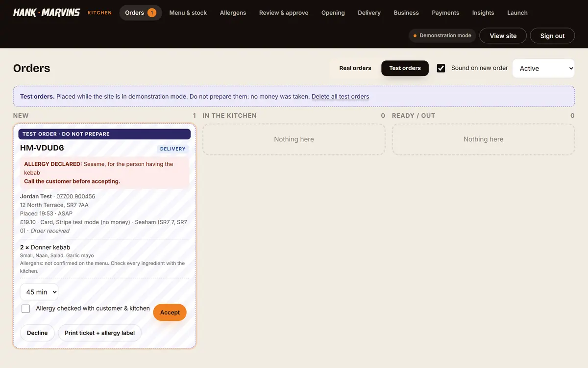Click the Placed 19:53 · ASAP line

(46, 213)
